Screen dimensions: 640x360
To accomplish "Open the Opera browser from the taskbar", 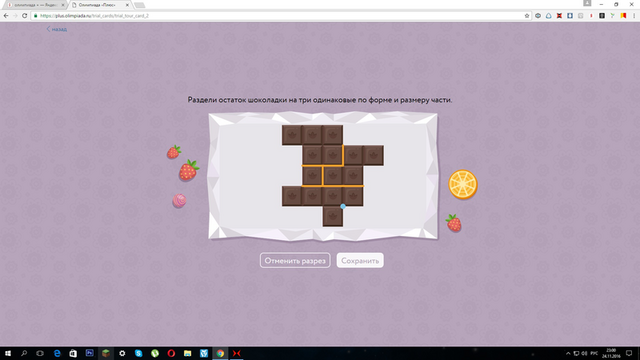I will pos(171,353).
